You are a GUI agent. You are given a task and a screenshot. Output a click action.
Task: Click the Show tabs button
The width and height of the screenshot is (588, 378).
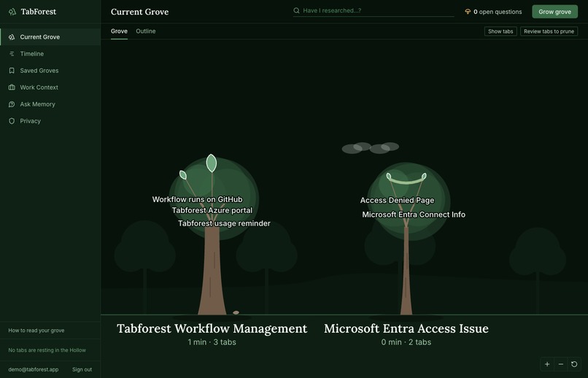500,31
